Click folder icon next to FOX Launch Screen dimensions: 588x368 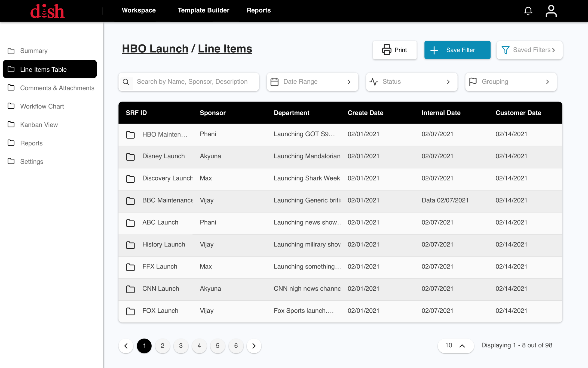coord(130,311)
